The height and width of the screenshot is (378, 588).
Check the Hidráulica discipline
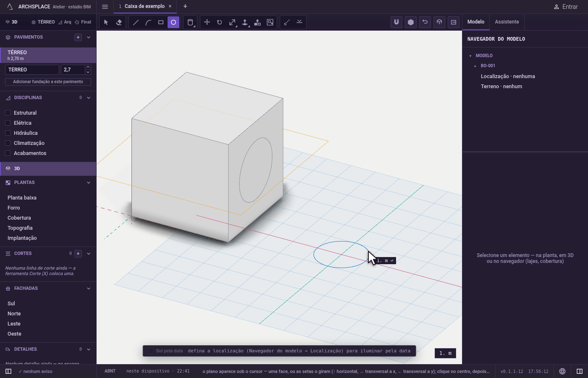coord(8,133)
